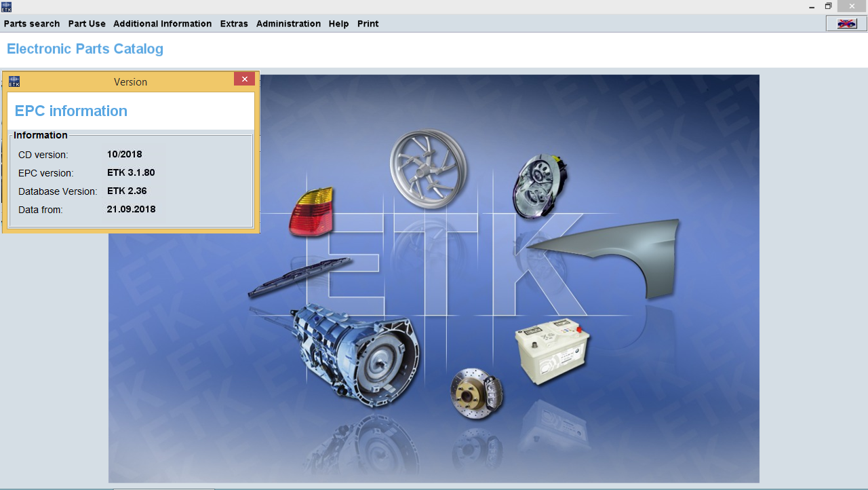Click the tail light image
The width and height of the screenshot is (868, 490).
(312, 212)
